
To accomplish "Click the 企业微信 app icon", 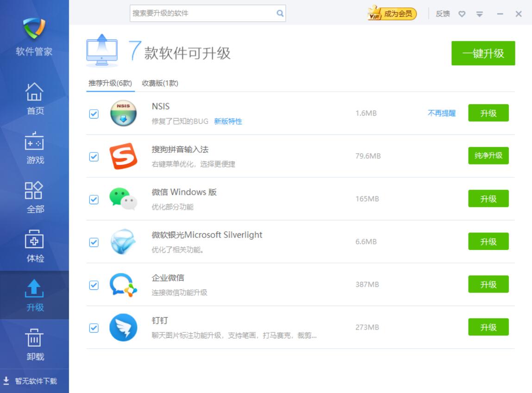I will [124, 285].
